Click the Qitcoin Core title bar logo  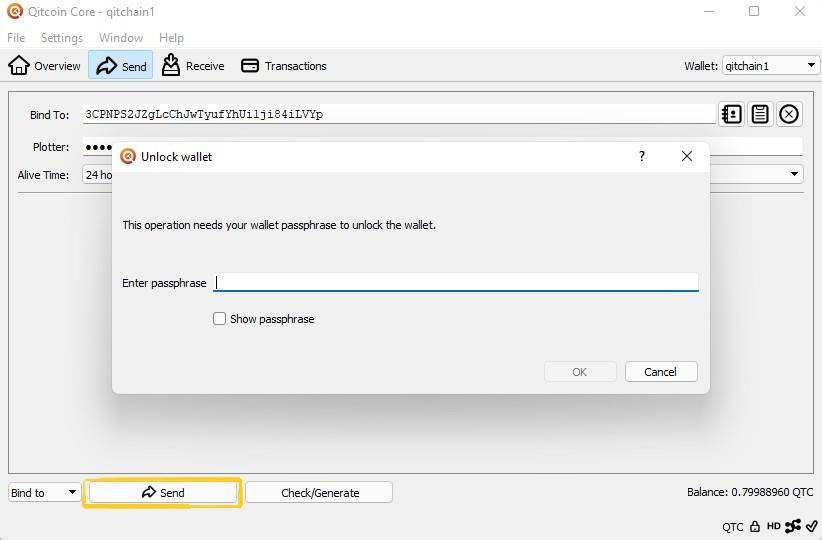(x=15, y=11)
